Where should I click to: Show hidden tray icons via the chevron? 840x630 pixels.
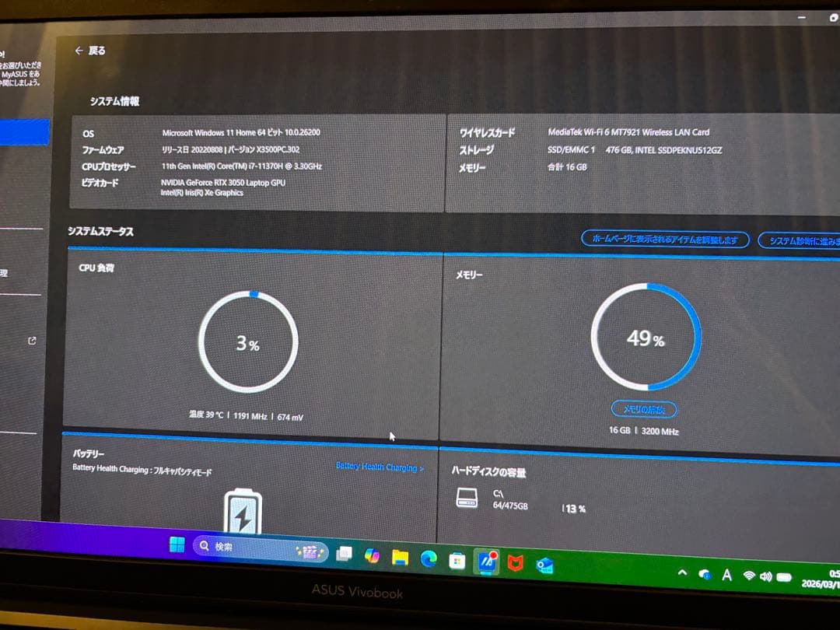pyautogui.click(x=682, y=574)
